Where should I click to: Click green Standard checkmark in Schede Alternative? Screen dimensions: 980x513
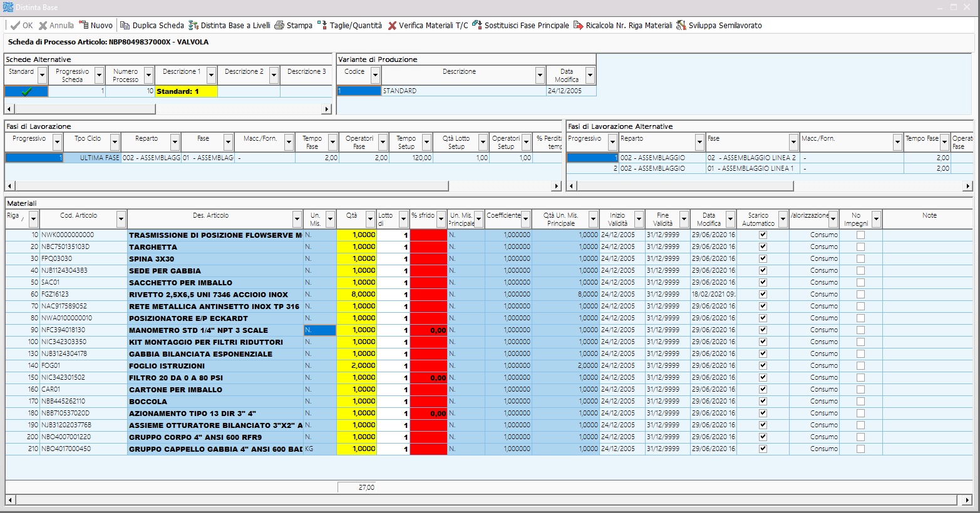tap(26, 91)
